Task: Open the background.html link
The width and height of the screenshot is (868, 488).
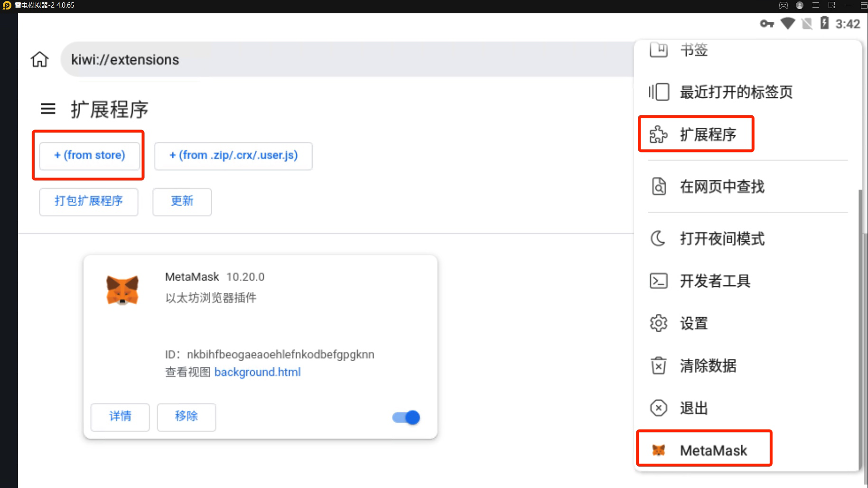Action: tap(258, 372)
